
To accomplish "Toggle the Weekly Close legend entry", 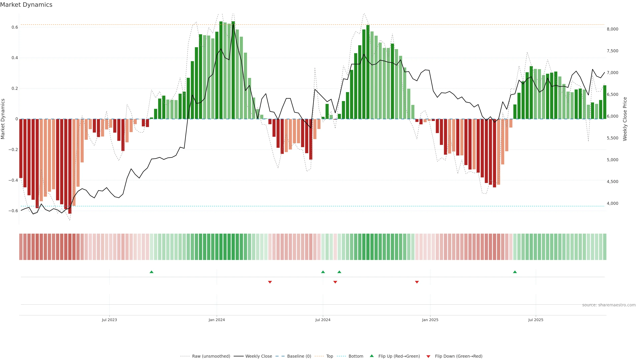I will point(258,356).
